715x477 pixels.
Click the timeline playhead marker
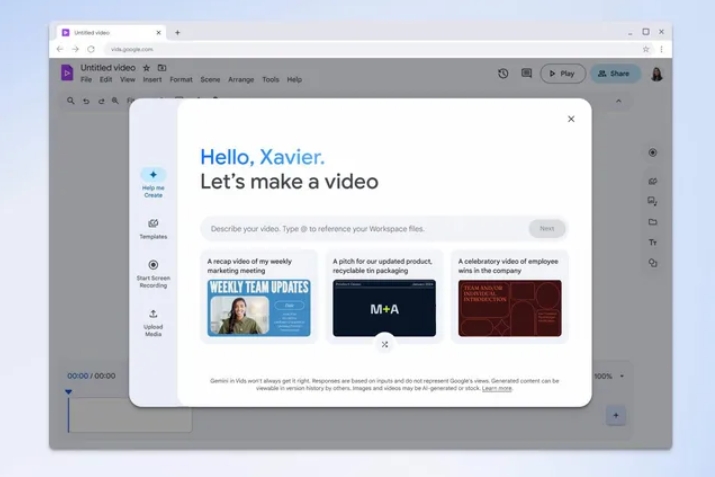68,392
